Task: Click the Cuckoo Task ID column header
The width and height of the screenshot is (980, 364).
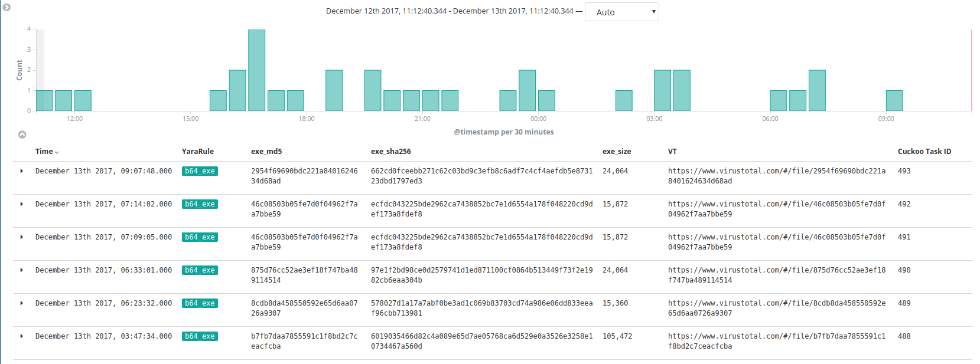Action: click(924, 152)
